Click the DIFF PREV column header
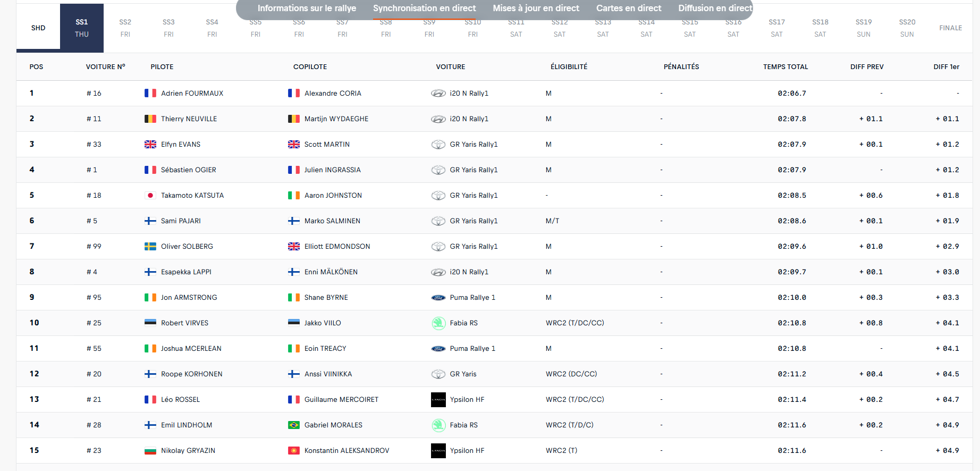This screenshot has height=471, width=980. 867,67
